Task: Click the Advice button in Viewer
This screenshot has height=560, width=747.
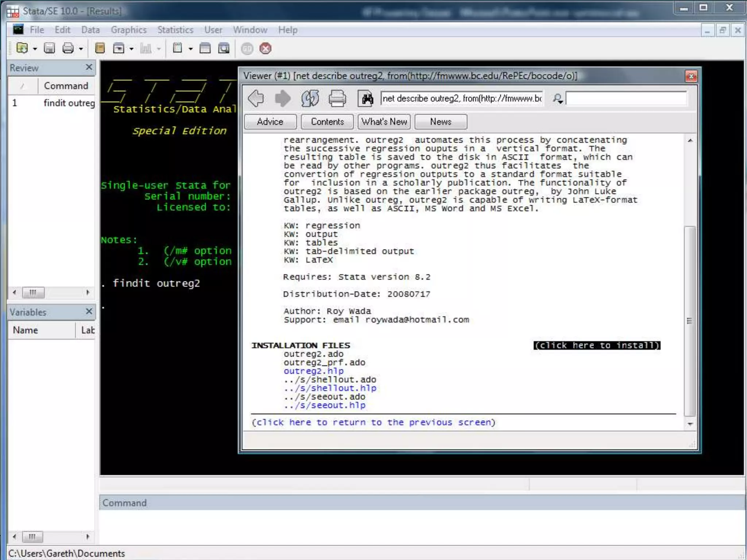Action: pyautogui.click(x=270, y=122)
